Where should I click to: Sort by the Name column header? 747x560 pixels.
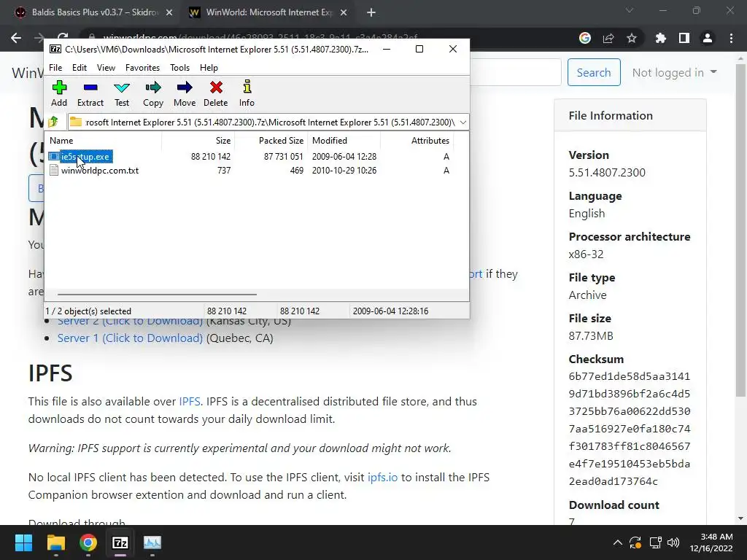[x=104, y=141]
